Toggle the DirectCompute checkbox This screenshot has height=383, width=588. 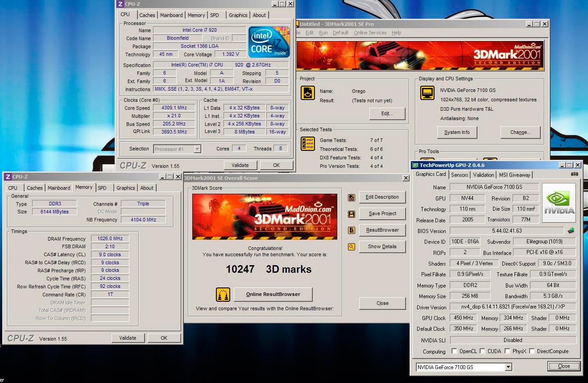[532, 351]
